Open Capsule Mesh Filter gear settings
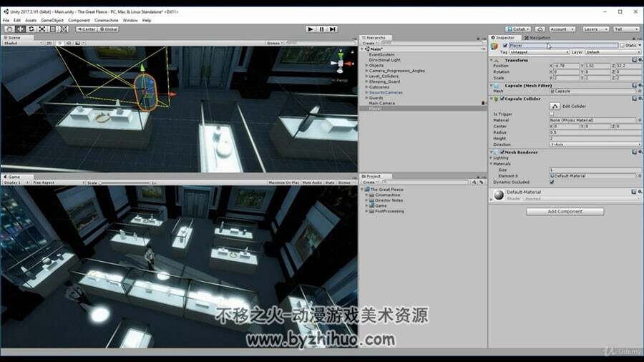This screenshot has width=644, height=362. (x=640, y=85)
